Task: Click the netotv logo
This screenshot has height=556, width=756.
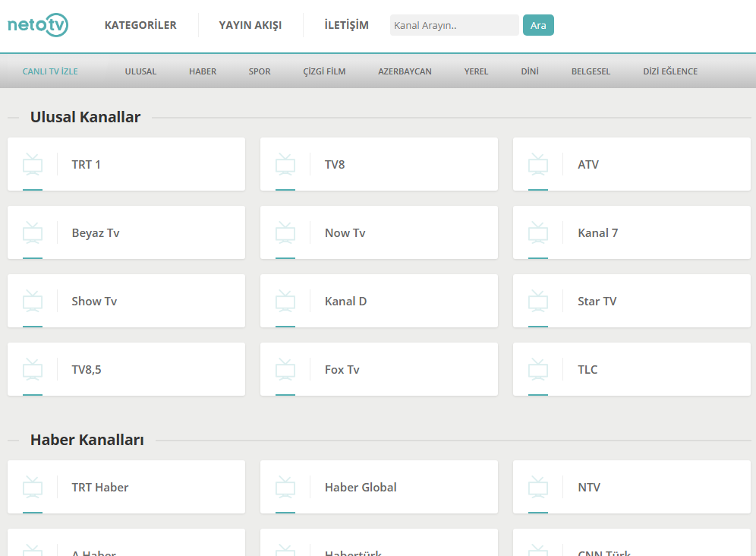Action: [x=38, y=24]
